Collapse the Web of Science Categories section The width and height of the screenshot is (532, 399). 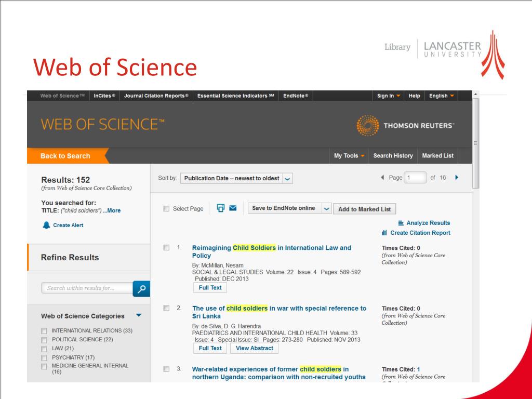(x=138, y=315)
